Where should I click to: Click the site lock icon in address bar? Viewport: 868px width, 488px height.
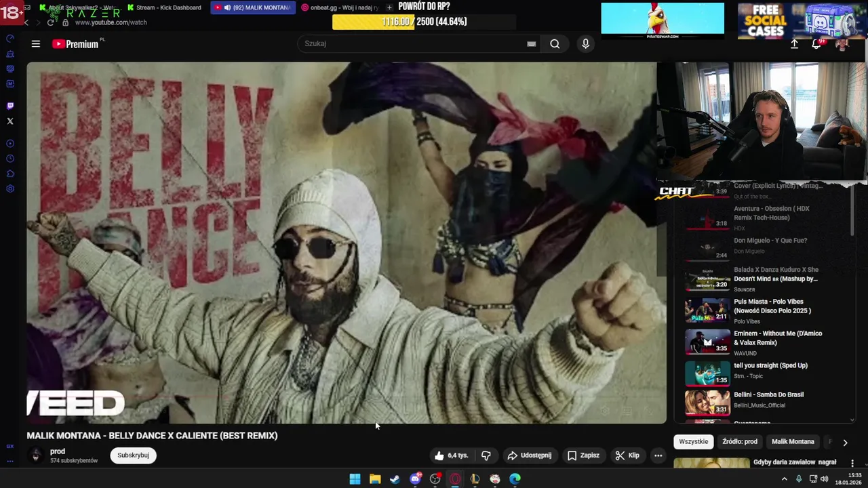(65, 22)
